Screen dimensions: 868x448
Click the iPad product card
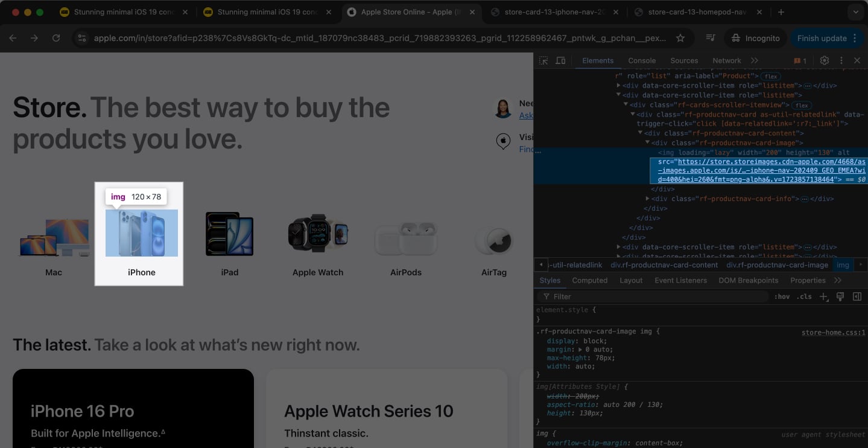click(x=230, y=244)
